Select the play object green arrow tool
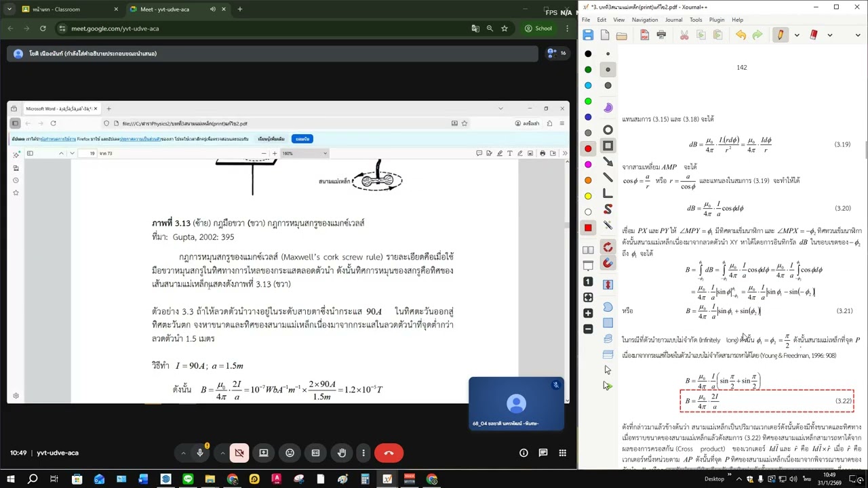This screenshot has height=488, width=868. (x=608, y=386)
